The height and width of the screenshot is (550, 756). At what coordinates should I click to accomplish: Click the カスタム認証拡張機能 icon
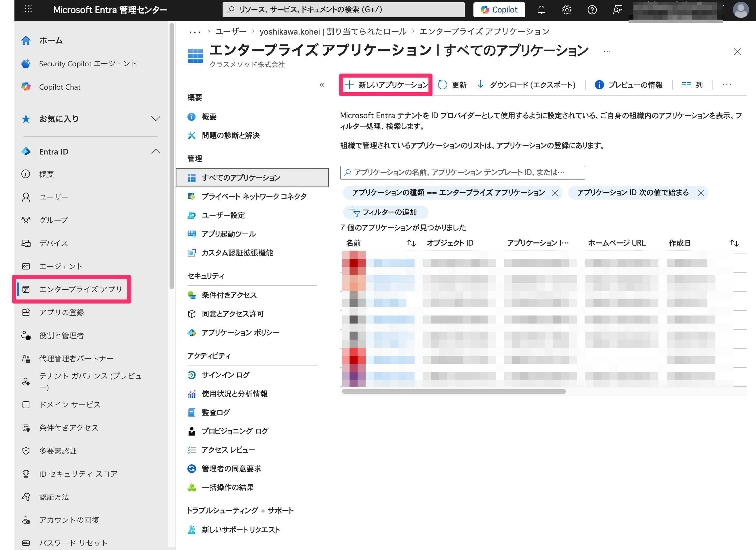pos(192,253)
